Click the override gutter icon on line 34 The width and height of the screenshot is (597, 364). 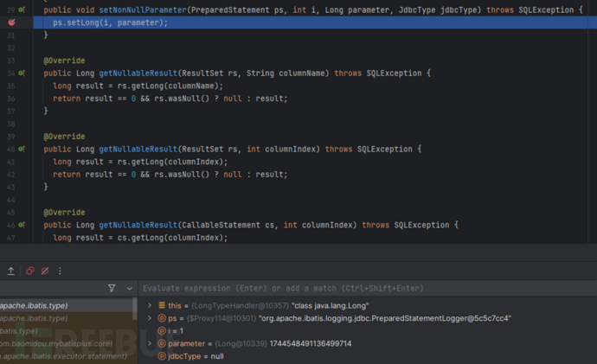coord(22,73)
